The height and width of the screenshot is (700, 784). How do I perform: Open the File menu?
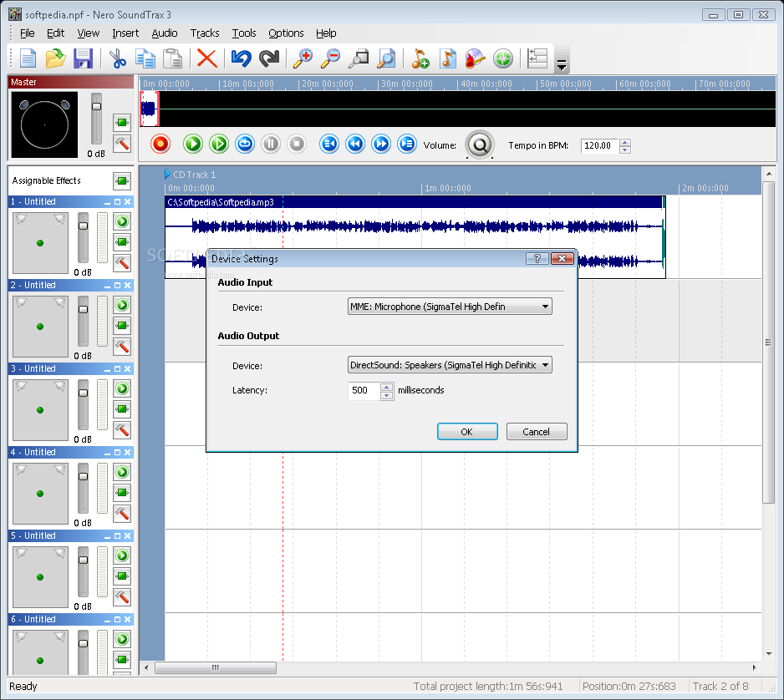(27, 33)
